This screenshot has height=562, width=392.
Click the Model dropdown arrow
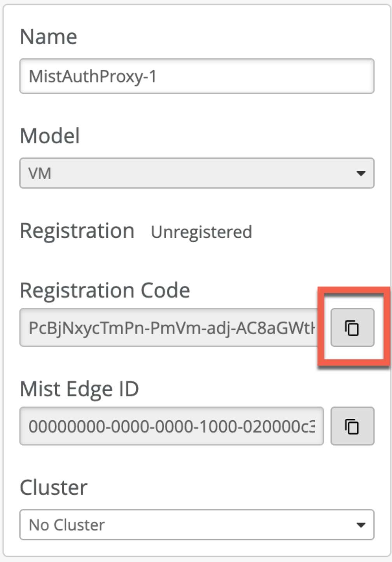[361, 173]
